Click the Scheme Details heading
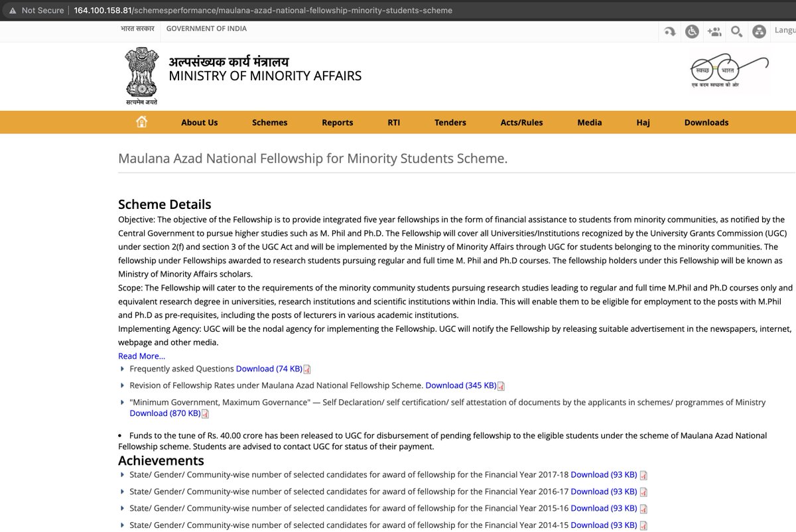 click(x=165, y=204)
